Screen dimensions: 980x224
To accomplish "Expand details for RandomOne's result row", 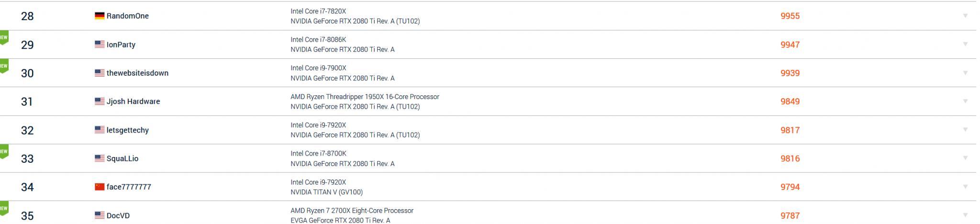I will pyautogui.click(x=965, y=16).
